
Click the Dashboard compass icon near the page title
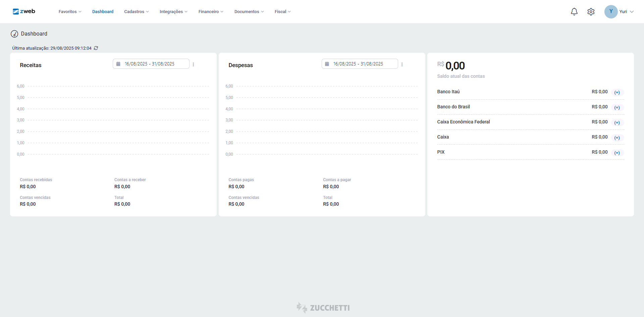(14, 34)
